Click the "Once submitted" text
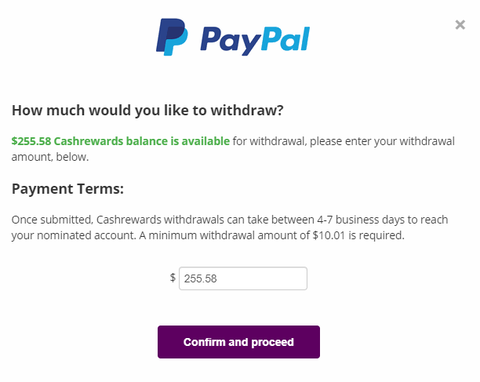This screenshot has height=382, width=480. (x=52, y=220)
